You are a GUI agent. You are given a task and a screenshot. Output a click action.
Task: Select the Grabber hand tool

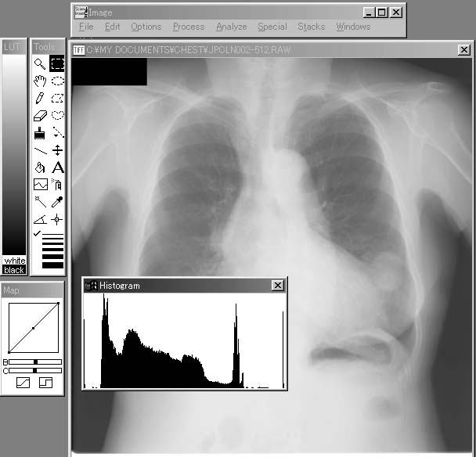tap(40, 81)
